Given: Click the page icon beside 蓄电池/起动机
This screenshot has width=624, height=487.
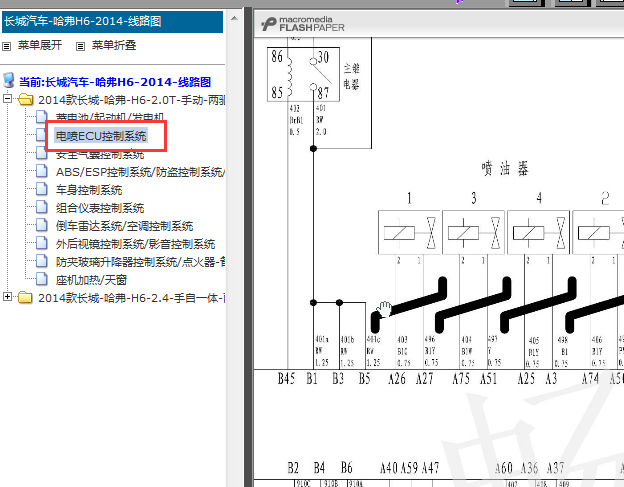Looking at the screenshot, I should (x=41, y=117).
